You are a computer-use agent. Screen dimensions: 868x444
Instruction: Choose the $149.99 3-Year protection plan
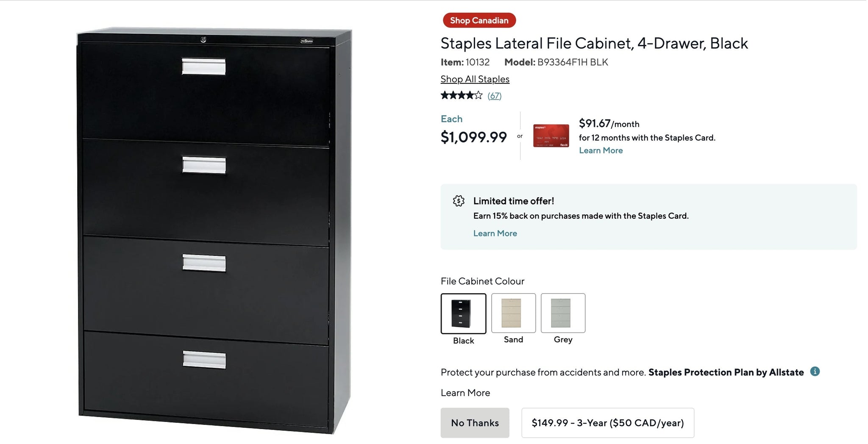point(607,422)
